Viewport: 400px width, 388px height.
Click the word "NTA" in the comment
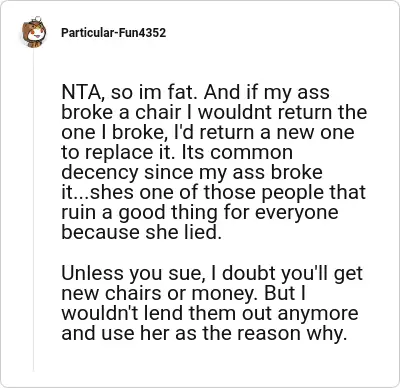click(81, 92)
